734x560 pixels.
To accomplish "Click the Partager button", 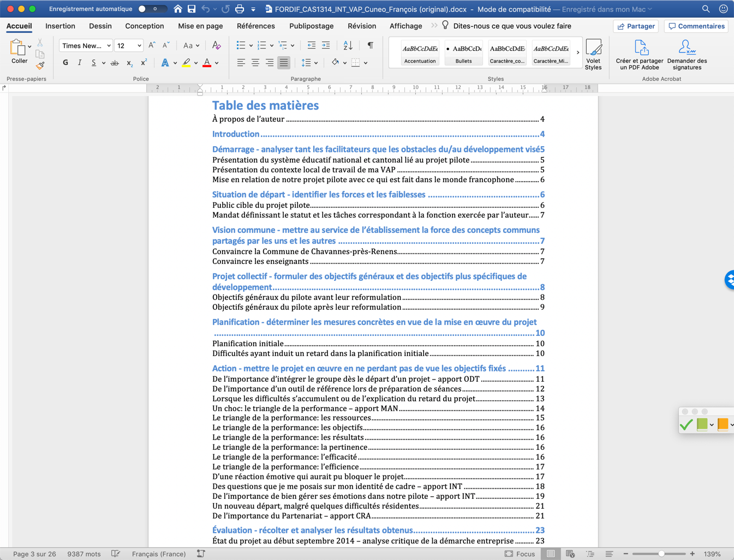I will click(x=636, y=26).
